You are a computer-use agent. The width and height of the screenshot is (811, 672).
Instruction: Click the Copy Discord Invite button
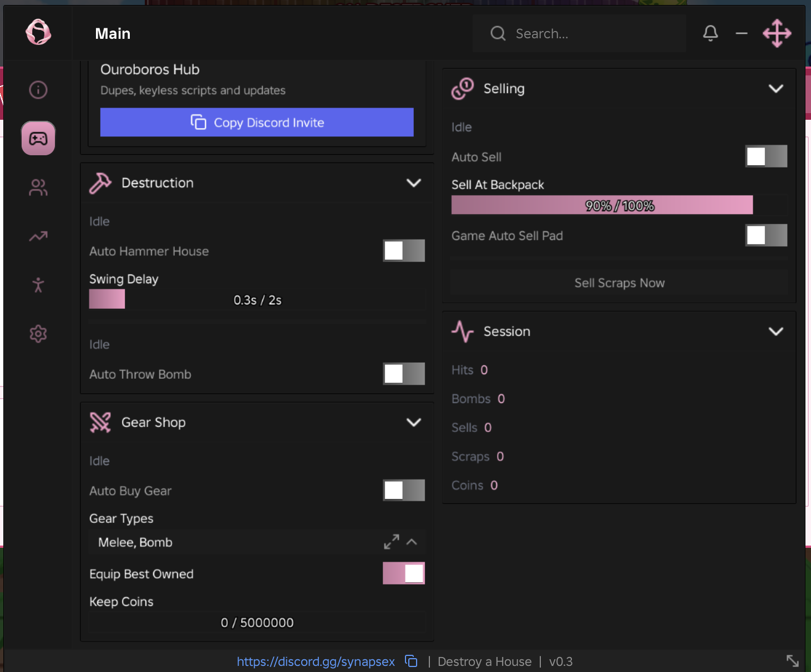257,122
